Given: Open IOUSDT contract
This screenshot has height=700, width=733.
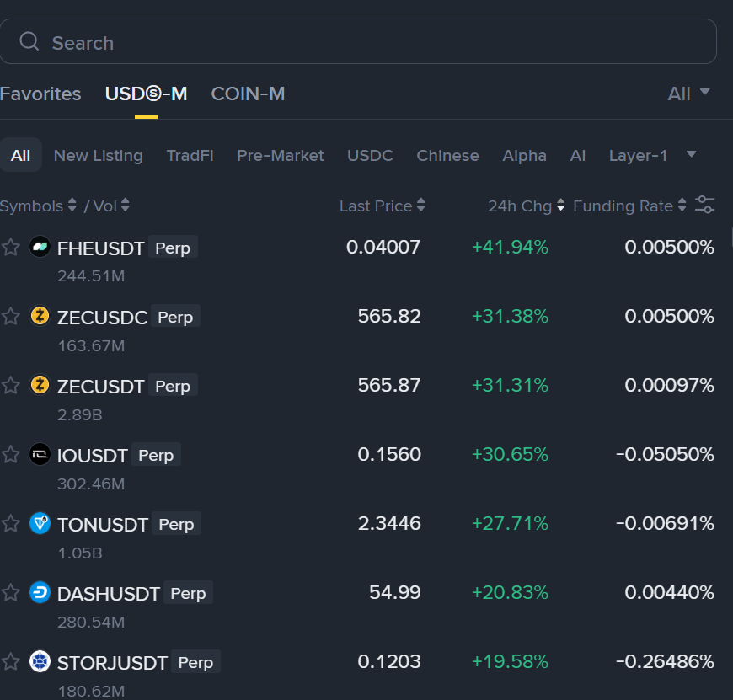Looking at the screenshot, I should pos(92,456).
